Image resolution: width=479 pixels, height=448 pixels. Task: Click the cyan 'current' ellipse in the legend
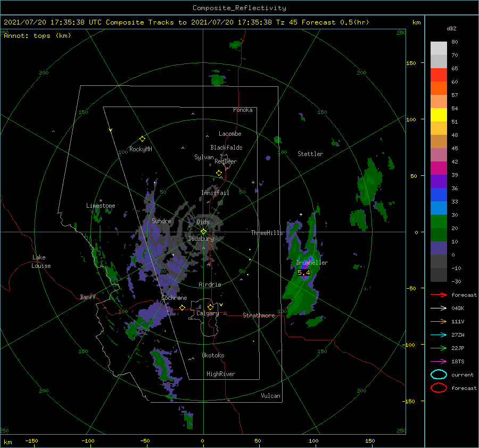[439, 374]
